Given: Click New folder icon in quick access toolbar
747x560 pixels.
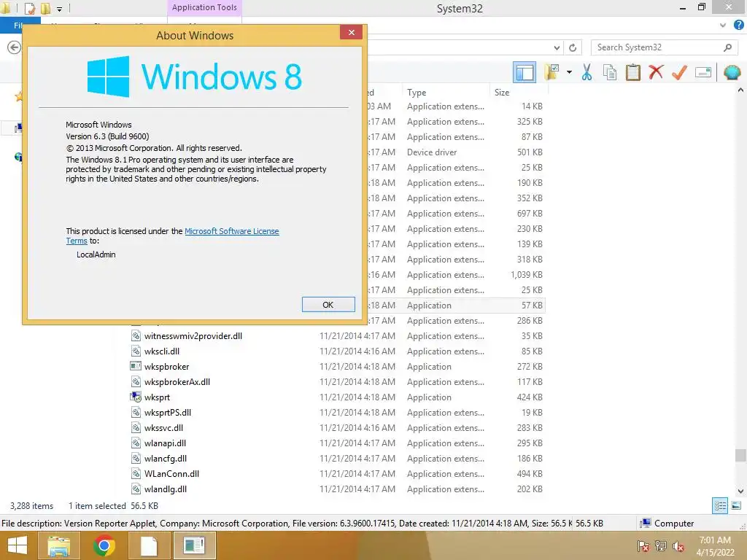Looking at the screenshot, I should pyautogui.click(x=46, y=8).
